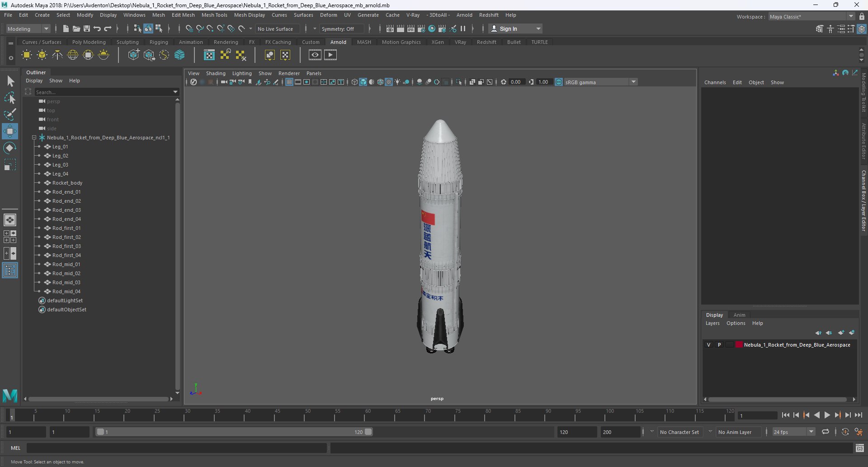Activate the Rotate tool
868x467 pixels.
10,148
